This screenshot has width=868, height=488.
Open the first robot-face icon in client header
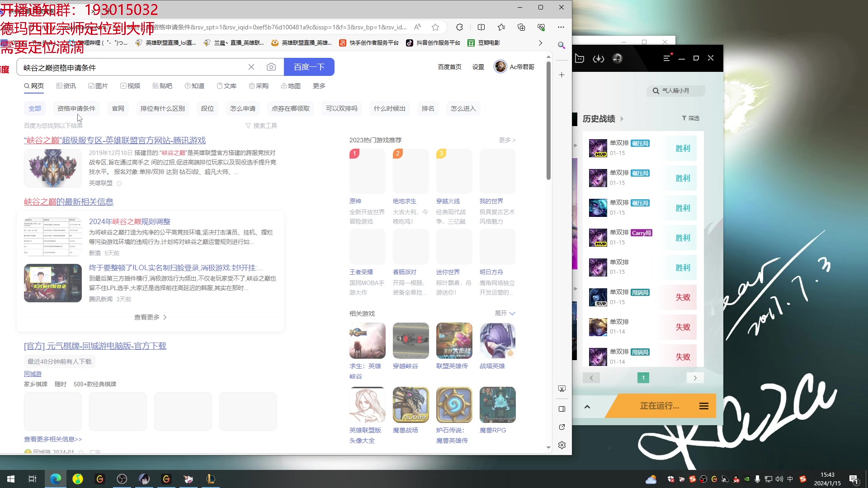(580, 58)
